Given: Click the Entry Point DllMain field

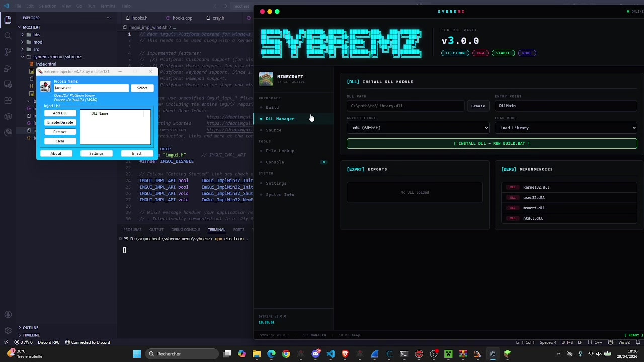Looking at the screenshot, I should [566, 106].
